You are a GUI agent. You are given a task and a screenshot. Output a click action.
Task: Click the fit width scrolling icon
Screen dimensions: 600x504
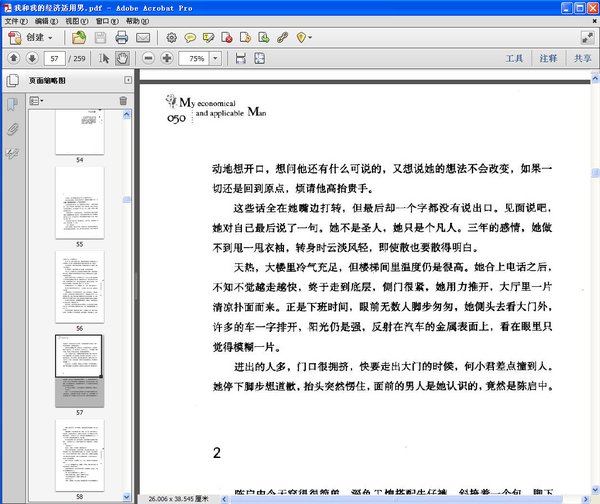pyautogui.click(x=241, y=58)
